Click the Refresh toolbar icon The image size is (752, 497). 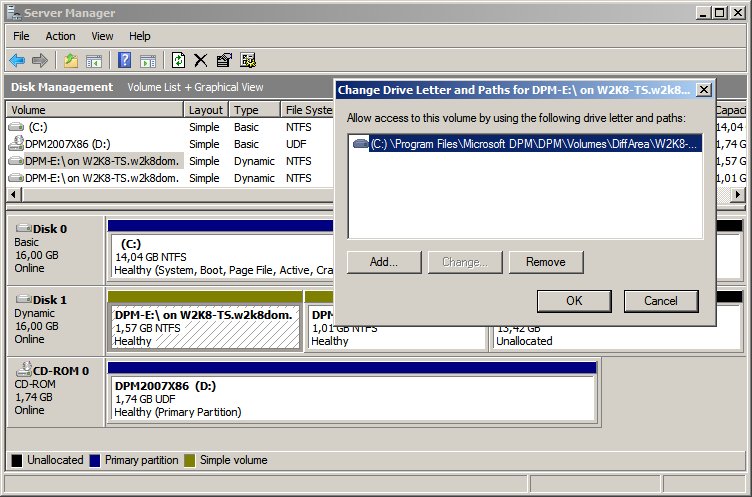[x=178, y=60]
